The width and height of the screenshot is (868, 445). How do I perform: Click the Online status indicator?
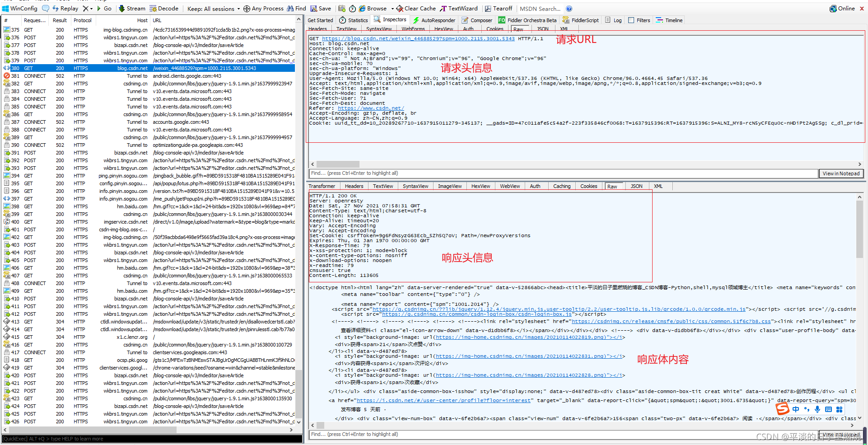coord(842,8)
